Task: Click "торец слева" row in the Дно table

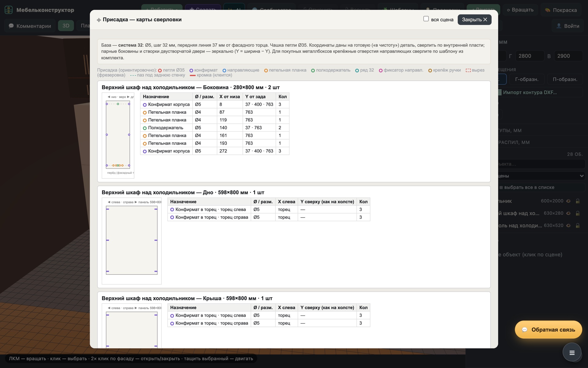Action: [x=269, y=209]
